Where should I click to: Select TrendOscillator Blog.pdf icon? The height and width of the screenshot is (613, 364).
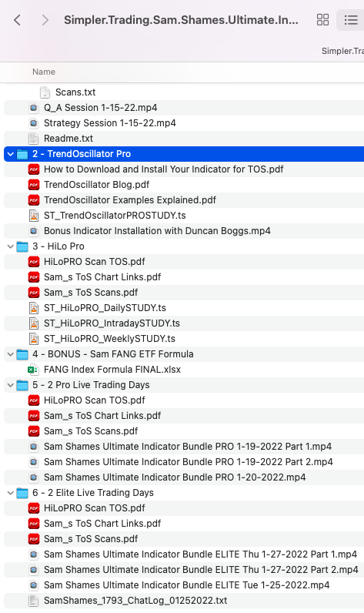coord(34,185)
